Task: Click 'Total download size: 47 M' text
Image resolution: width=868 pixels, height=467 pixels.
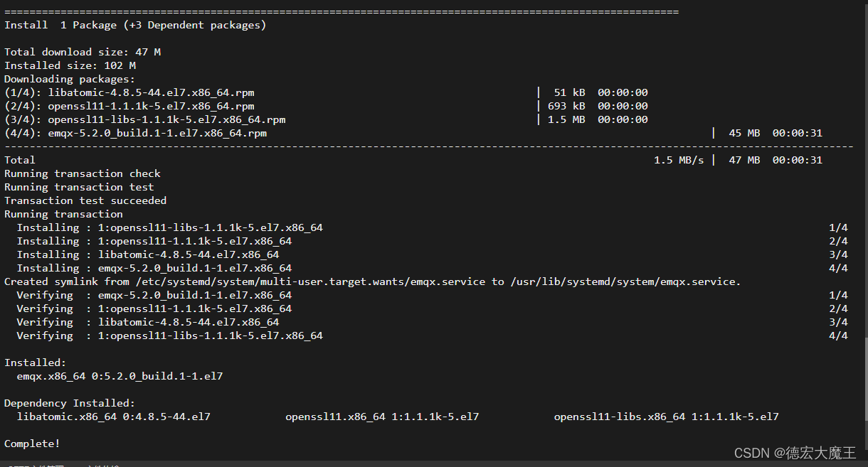Action: [x=83, y=52]
